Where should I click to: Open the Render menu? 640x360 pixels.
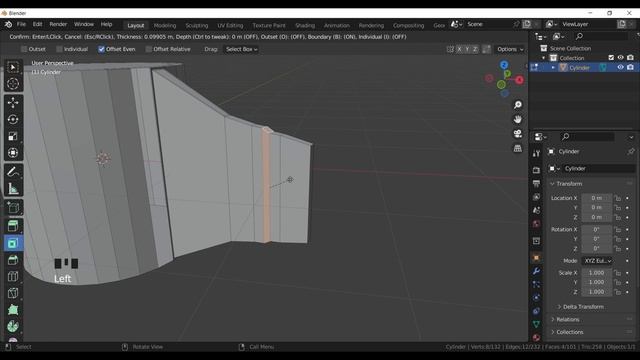point(58,24)
